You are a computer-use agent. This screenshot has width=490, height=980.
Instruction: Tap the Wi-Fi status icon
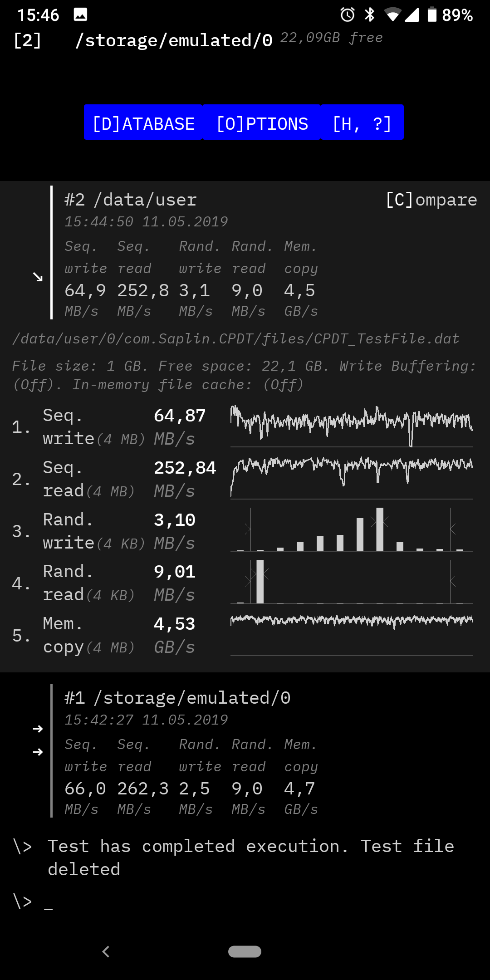392,15
